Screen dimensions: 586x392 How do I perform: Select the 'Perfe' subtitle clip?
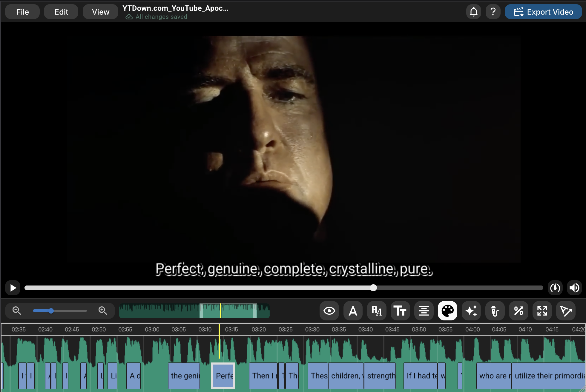click(x=223, y=376)
